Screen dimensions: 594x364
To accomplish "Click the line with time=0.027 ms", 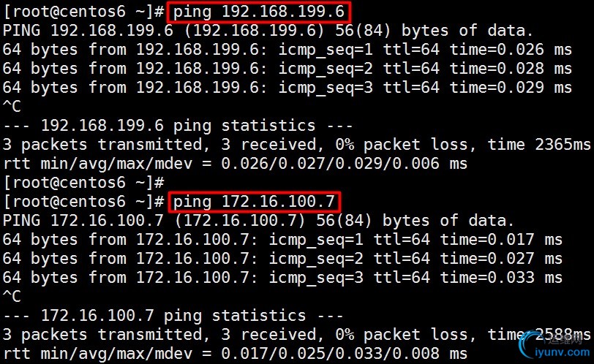I will point(282,259).
